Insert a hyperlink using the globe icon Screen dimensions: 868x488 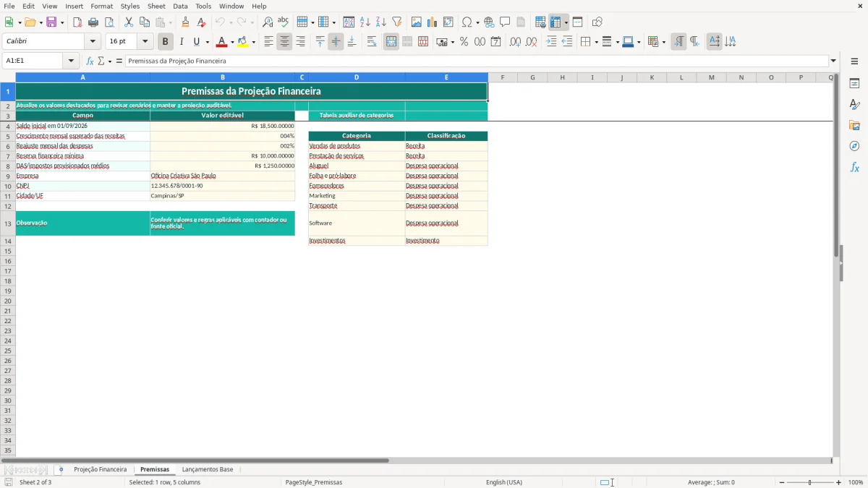(x=489, y=22)
